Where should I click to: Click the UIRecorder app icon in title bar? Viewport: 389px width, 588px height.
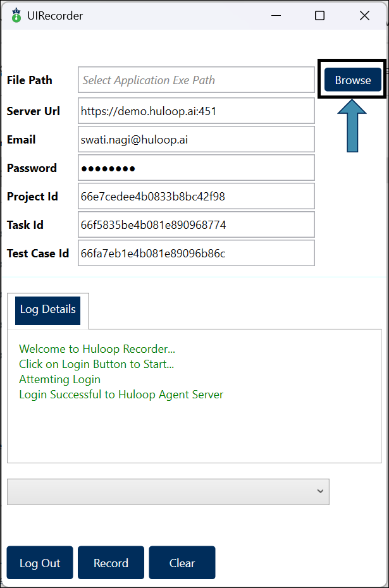[x=16, y=16]
